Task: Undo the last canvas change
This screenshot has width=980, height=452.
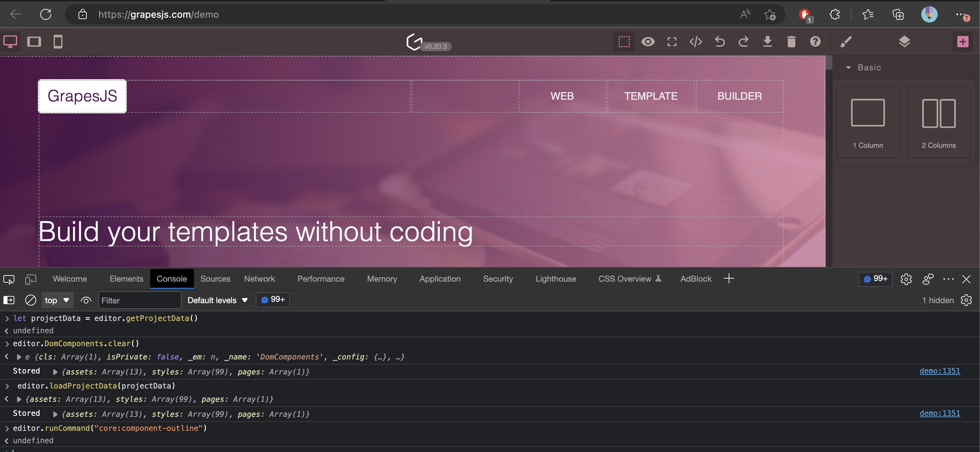Action: 719,42
